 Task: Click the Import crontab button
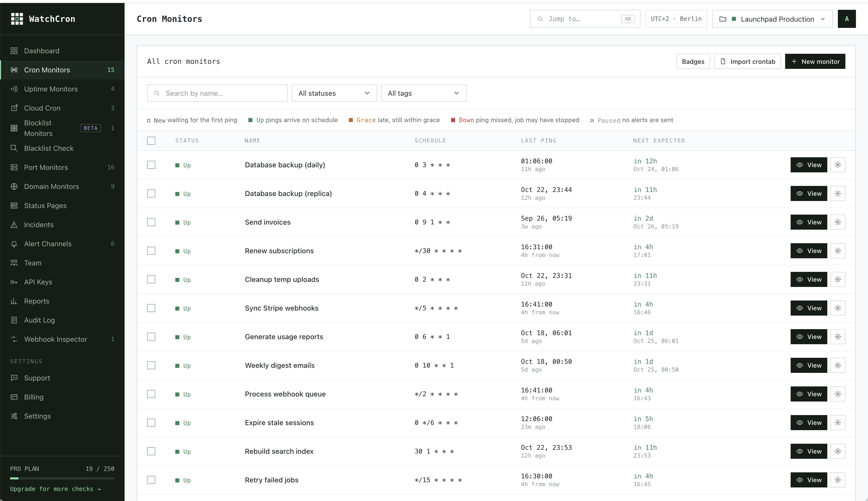coord(748,61)
